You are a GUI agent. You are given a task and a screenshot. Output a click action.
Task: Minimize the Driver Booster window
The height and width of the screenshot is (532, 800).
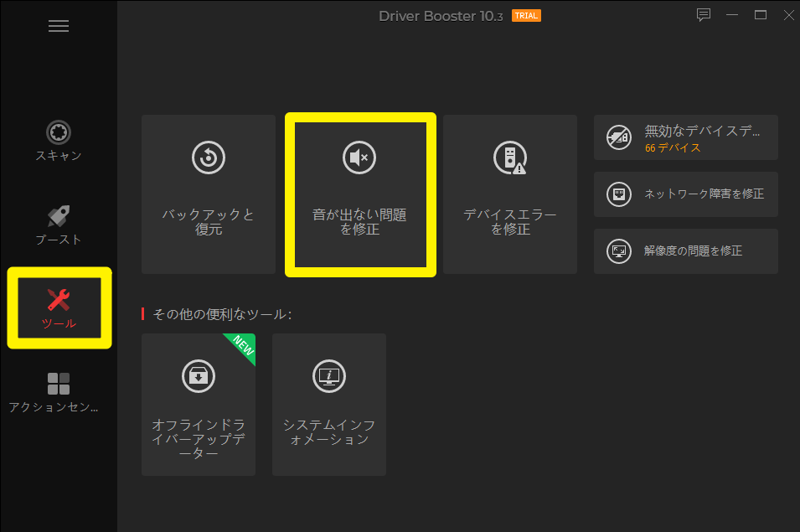pyautogui.click(x=732, y=15)
